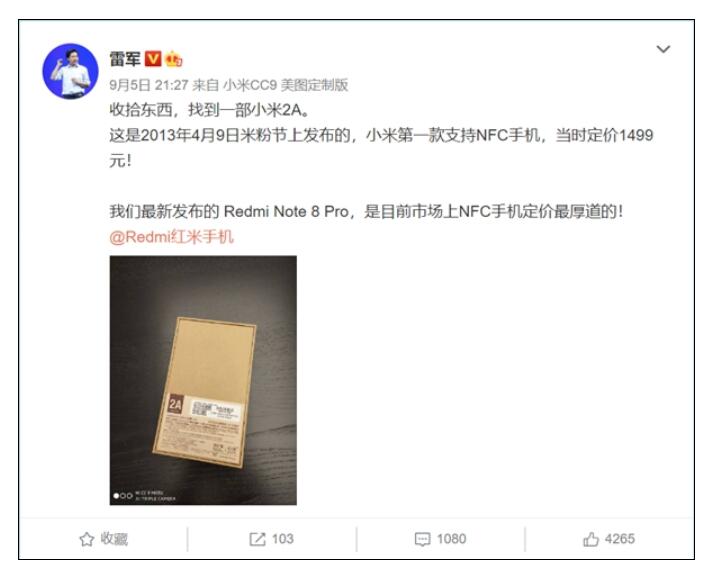Click the 9月5日 21:27 timestamp
708x571 pixels.
coord(149,85)
